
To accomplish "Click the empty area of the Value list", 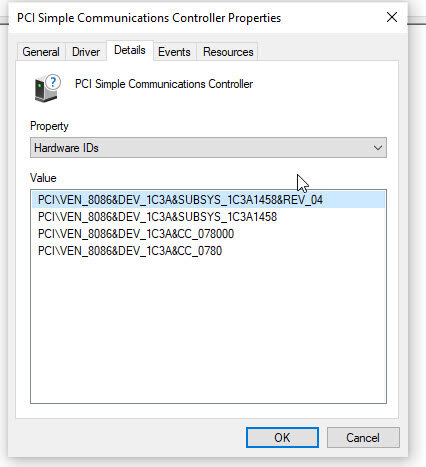I will (208, 330).
